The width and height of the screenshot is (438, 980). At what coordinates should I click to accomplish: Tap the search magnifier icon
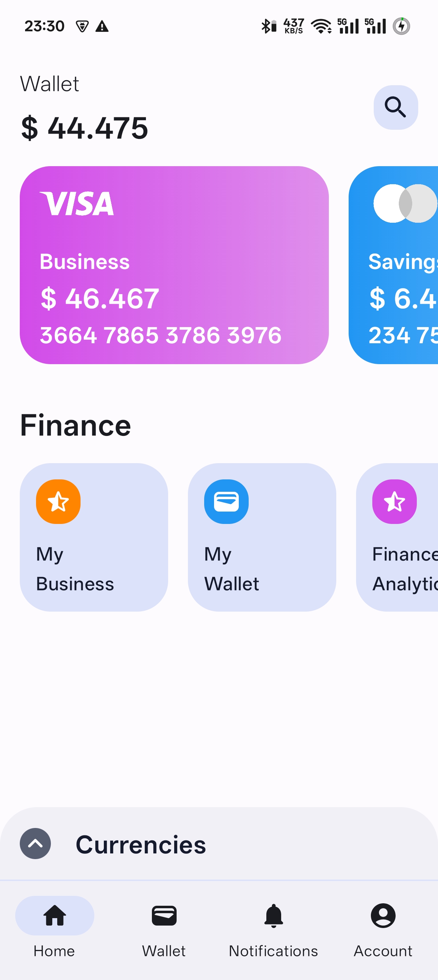point(395,107)
